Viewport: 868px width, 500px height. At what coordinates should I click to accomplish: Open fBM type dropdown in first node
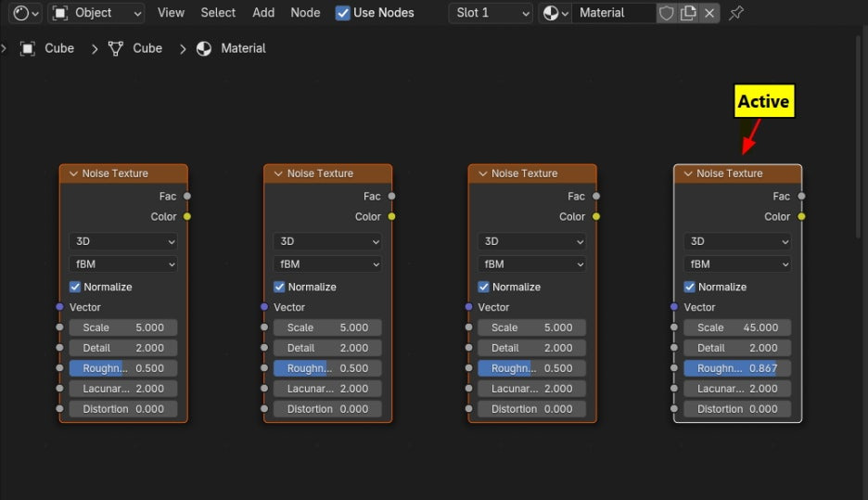pyautogui.click(x=123, y=264)
